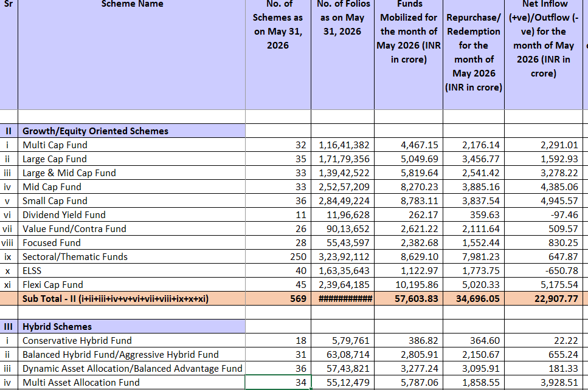Image resolution: width=588 pixels, height=390 pixels.
Task: Select the Net Inflow/Outflow header cell
Action: 544,55
